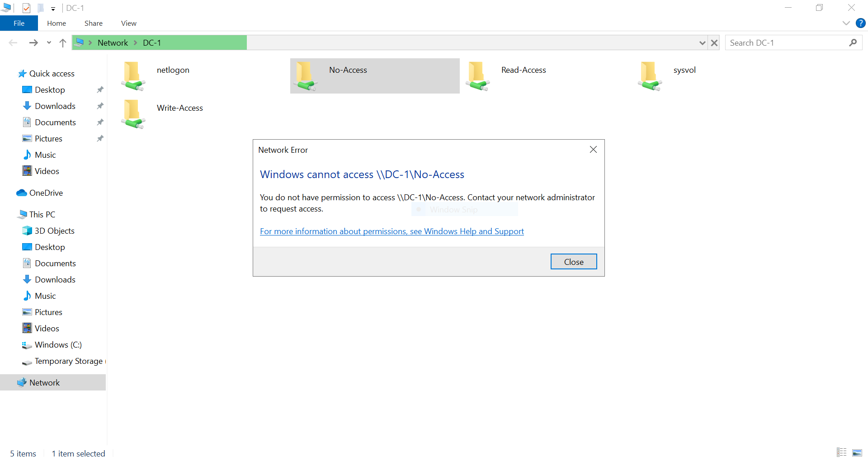868x461 pixels.
Task: Open the netlogon shared folder icon
Action: click(x=133, y=76)
